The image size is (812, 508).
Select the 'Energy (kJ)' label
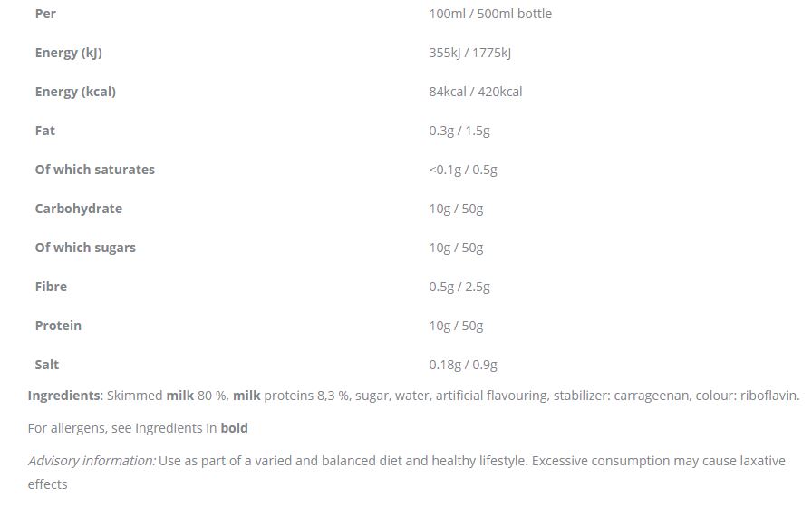pos(68,53)
